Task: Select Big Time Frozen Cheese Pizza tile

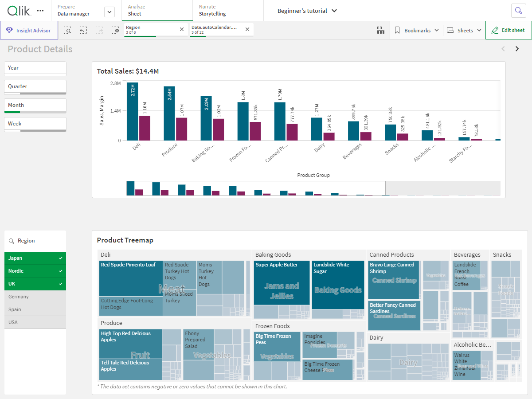Action: coord(328,370)
